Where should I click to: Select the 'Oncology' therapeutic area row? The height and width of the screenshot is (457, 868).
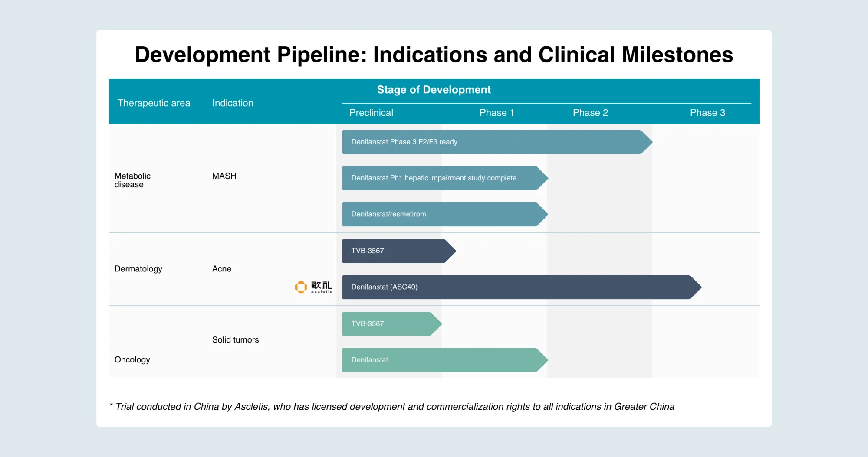(132, 359)
